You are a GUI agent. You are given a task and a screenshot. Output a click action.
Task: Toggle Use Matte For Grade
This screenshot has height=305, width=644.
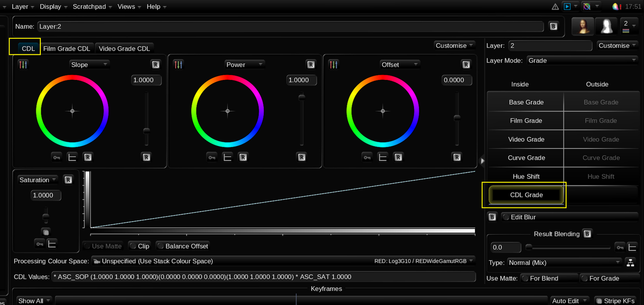pyautogui.click(x=609, y=278)
